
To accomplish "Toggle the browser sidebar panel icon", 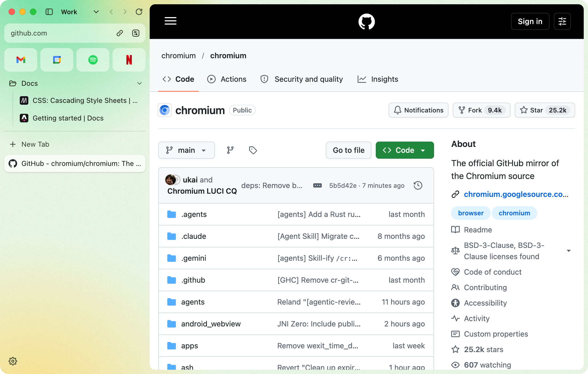I will 49,12.
